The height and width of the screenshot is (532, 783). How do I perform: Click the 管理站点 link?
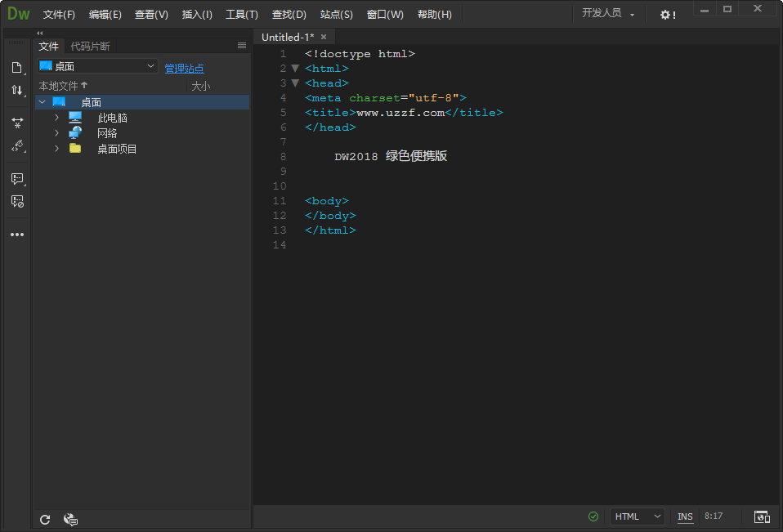[184, 69]
